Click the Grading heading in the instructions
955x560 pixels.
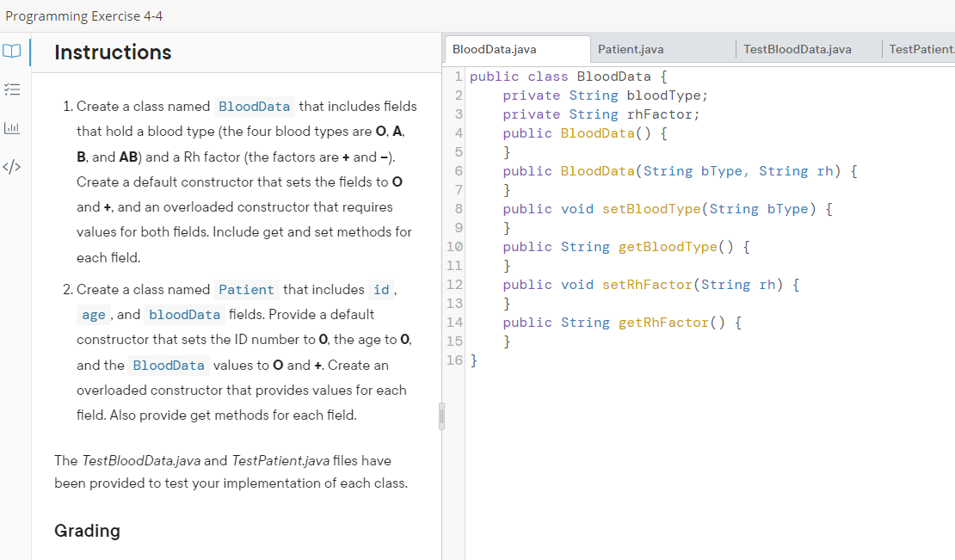87,531
